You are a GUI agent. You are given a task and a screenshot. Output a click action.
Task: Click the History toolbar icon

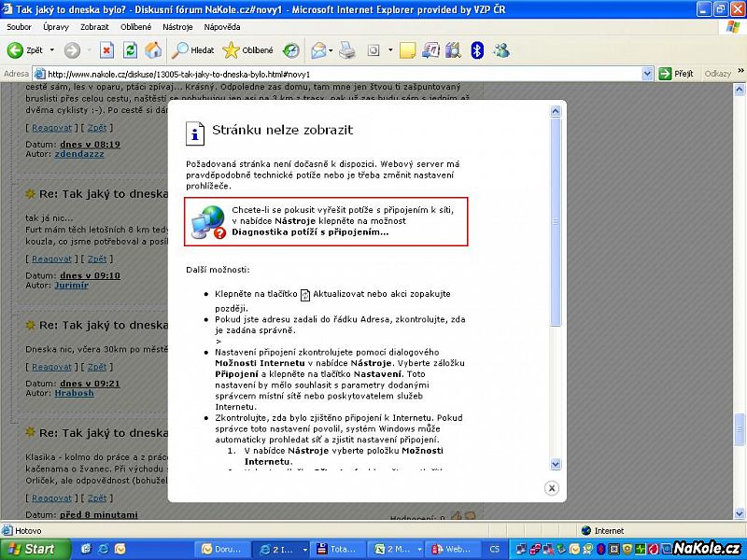[x=291, y=50]
